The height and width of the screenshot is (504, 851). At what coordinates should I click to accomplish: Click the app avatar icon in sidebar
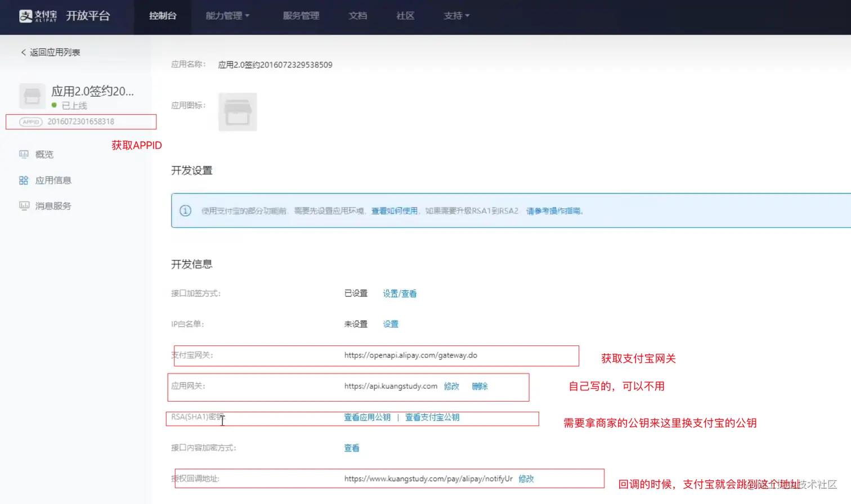(32, 96)
